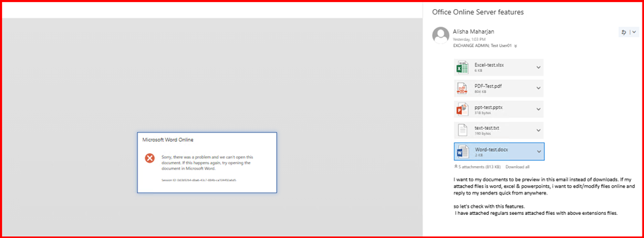This screenshot has height=238, width=644.
Task: Collapse the 5 attachments list
Action: pos(456,167)
